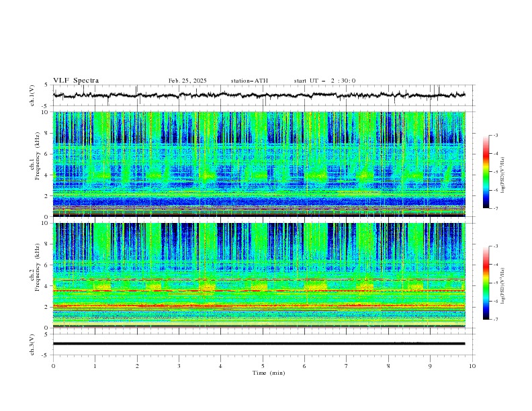This screenshot has height=411, width=532.
Task: Click the ch.2 "Frequency (kHz)" axis label
Action: click(x=37, y=267)
